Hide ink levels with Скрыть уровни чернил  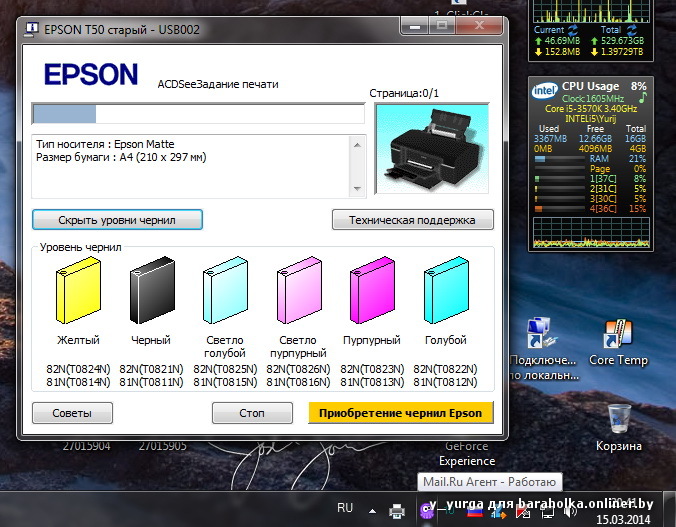tap(117, 220)
